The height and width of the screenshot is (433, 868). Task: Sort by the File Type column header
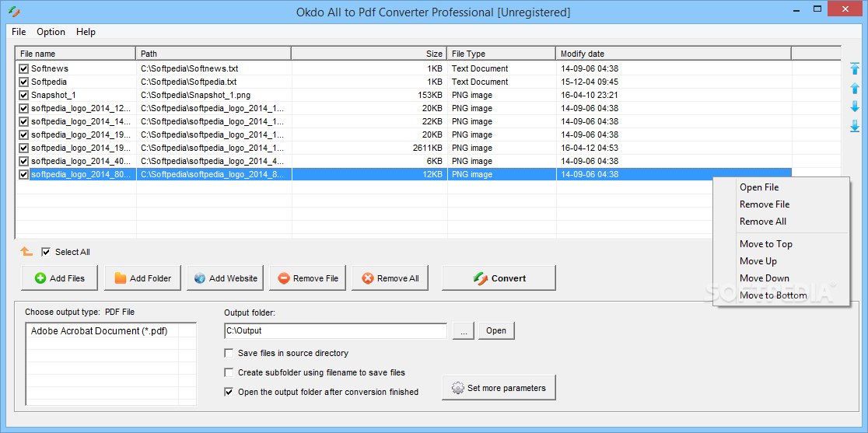pyautogui.click(x=502, y=54)
